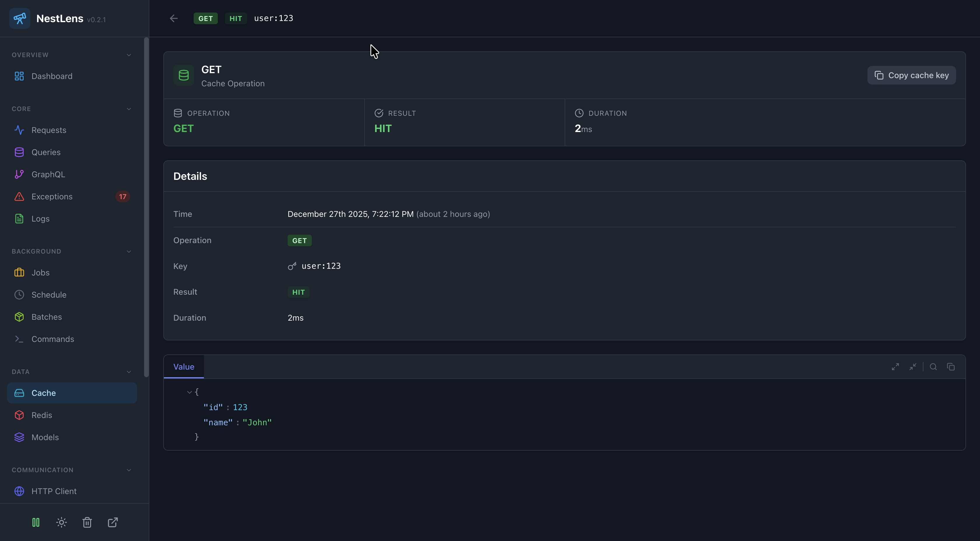980x541 pixels.
Task: Open external link icon in sidebar footer
Action: point(113,522)
